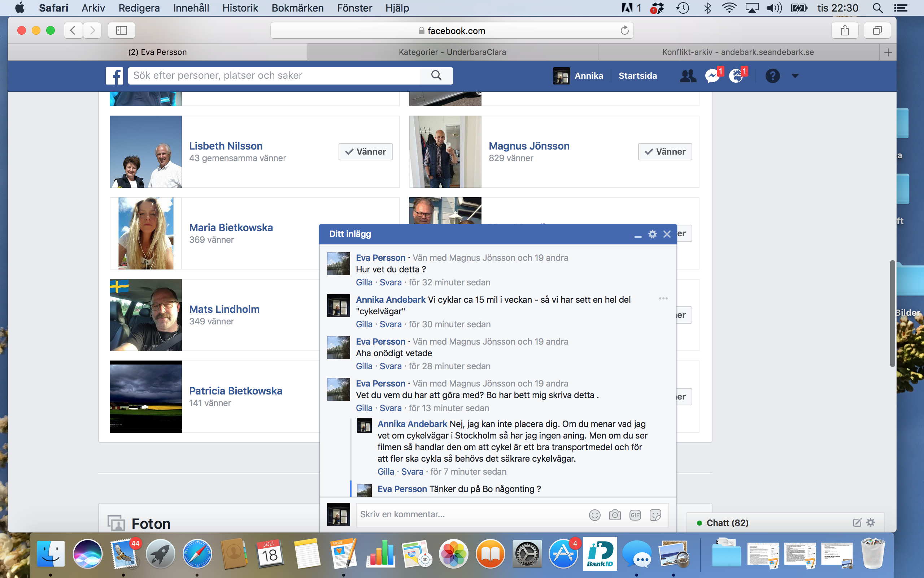Switch to the (2) Eva Persson tab
Viewport: 924px width, 578px height.
tap(157, 52)
